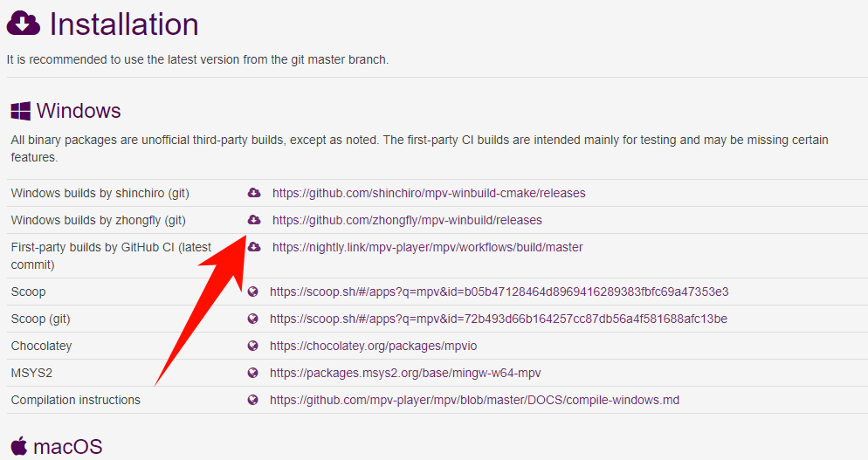The width and height of the screenshot is (868, 460).
Task: Follow the nightly.link mpv master build link
Action: [x=427, y=247]
